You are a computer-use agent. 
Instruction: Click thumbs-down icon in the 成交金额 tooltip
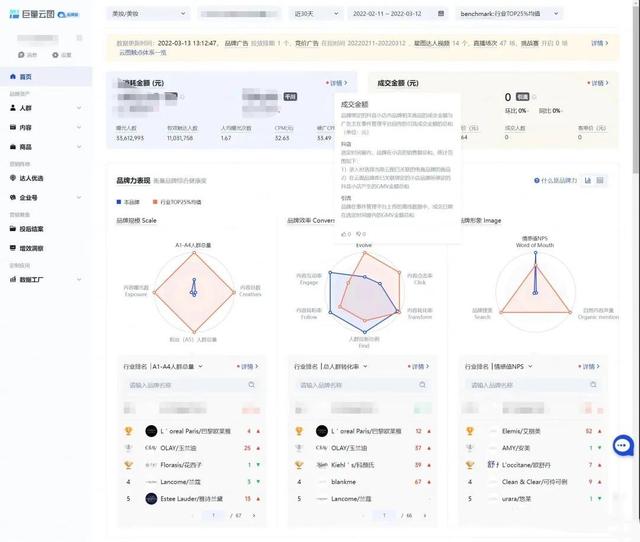pyautogui.click(x=359, y=234)
